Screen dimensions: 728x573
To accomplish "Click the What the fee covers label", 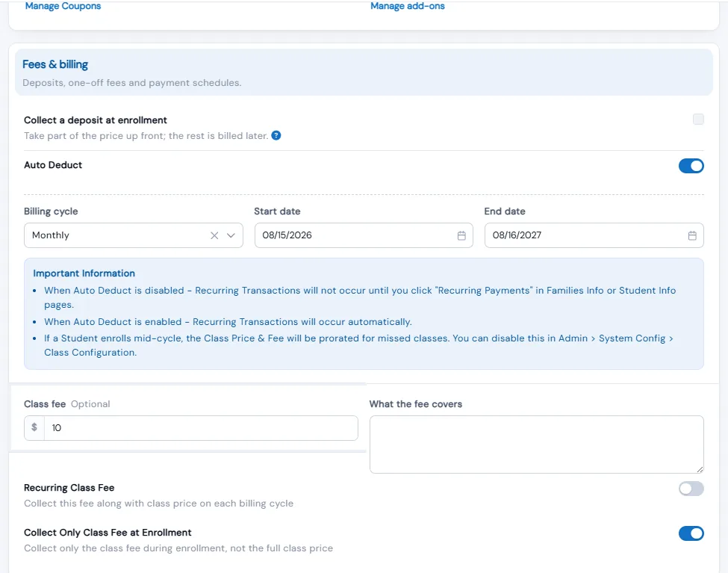I will [416, 404].
